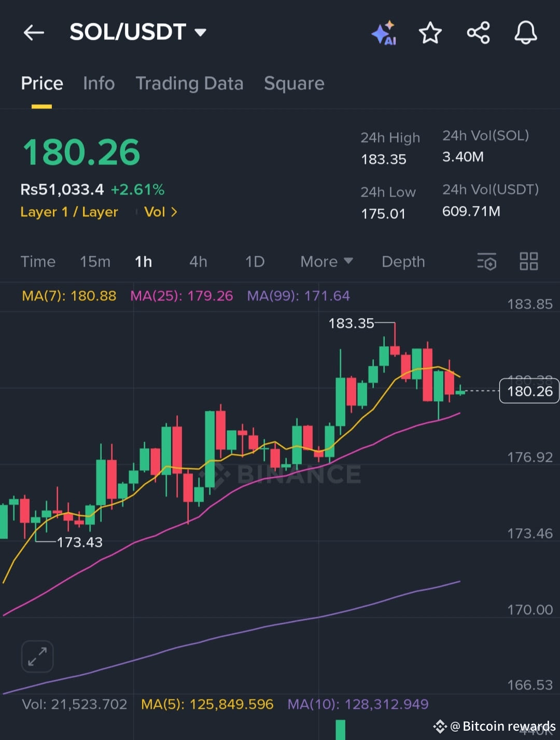The height and width of the screenshot is (740, 560).
Task: Select the Time chart interval
Action: [x=38, y=262]
